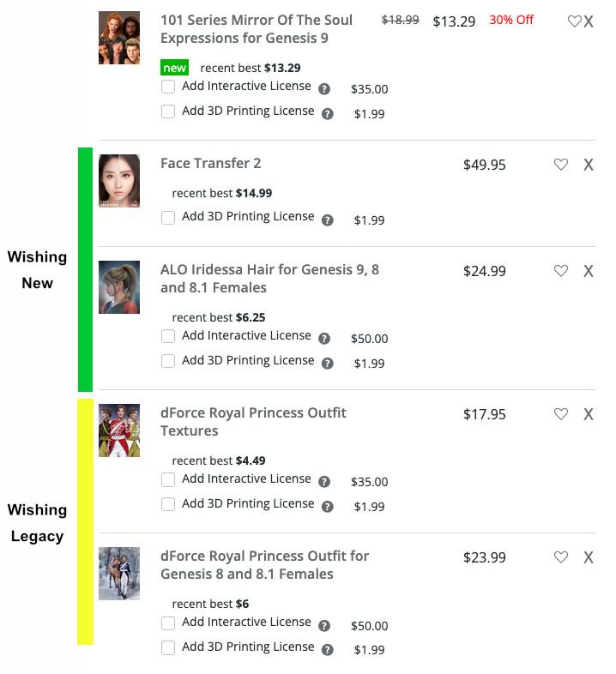This screenshot has width=616, height=674.
Task: Heart the 101 Series Mirror Of The Soul
Action: pos(574,21)
